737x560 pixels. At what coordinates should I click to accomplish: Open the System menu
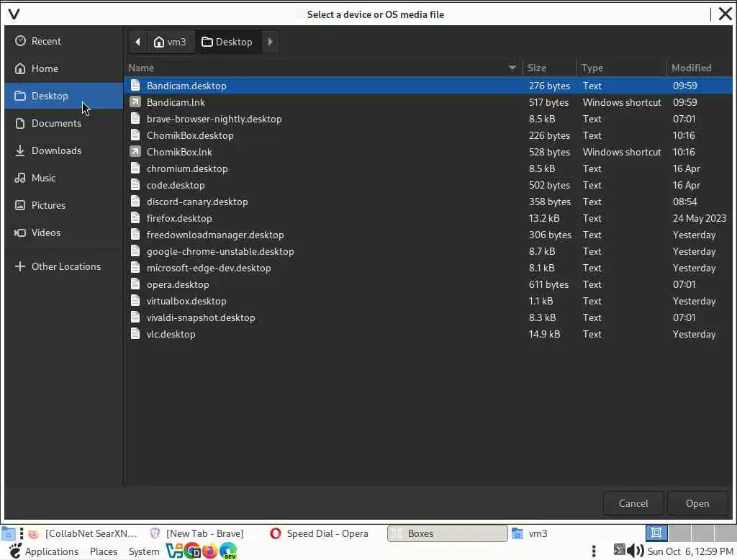point(144,551)
